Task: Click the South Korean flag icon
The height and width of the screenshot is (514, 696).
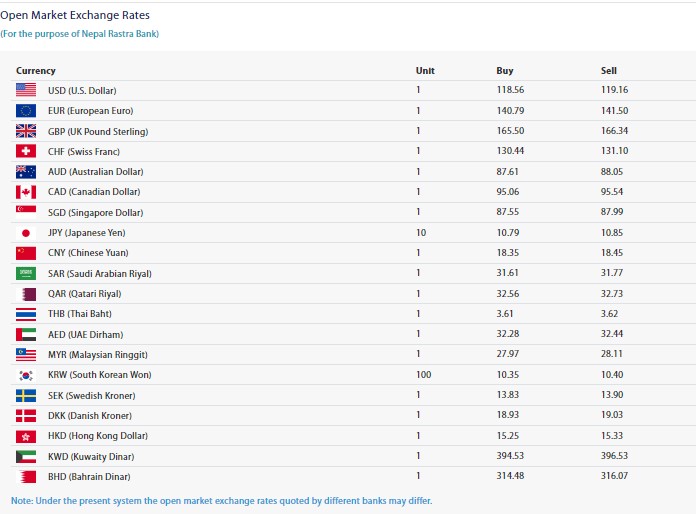Action: (x=26, y=375)
